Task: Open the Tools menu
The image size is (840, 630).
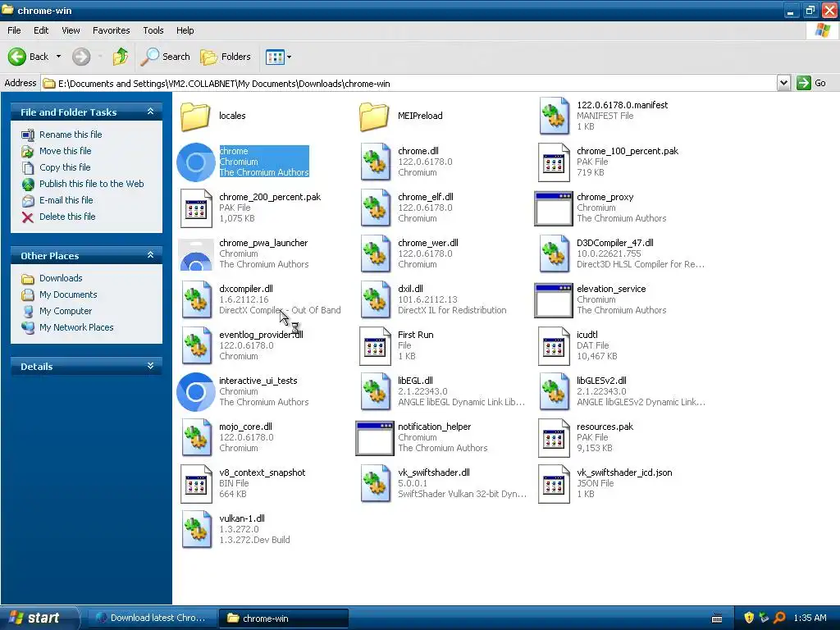Action: [153, 30]
